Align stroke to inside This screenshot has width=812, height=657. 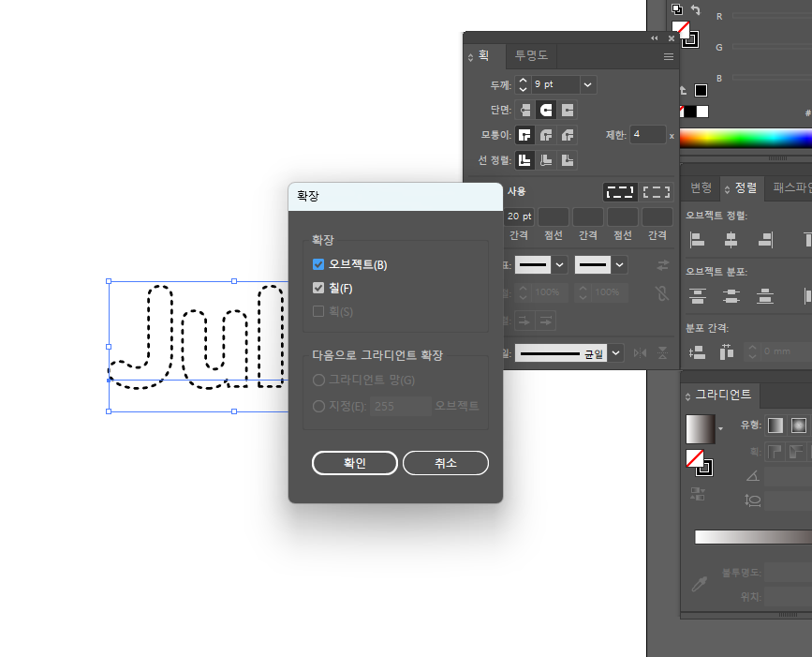tap(546, 160)
